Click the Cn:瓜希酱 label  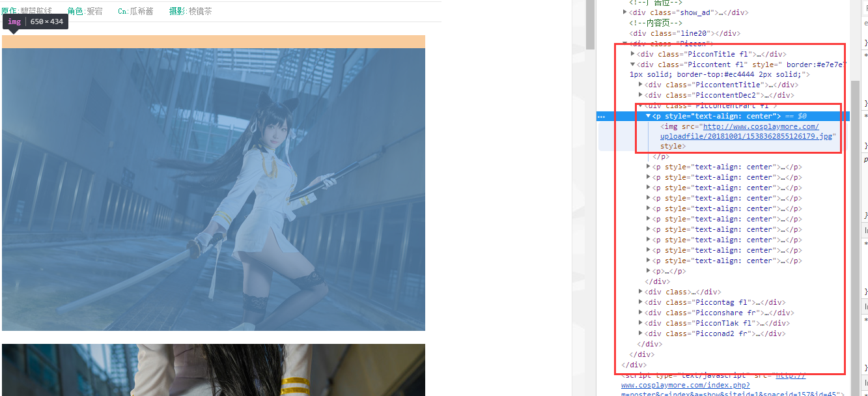click(135, 11)
